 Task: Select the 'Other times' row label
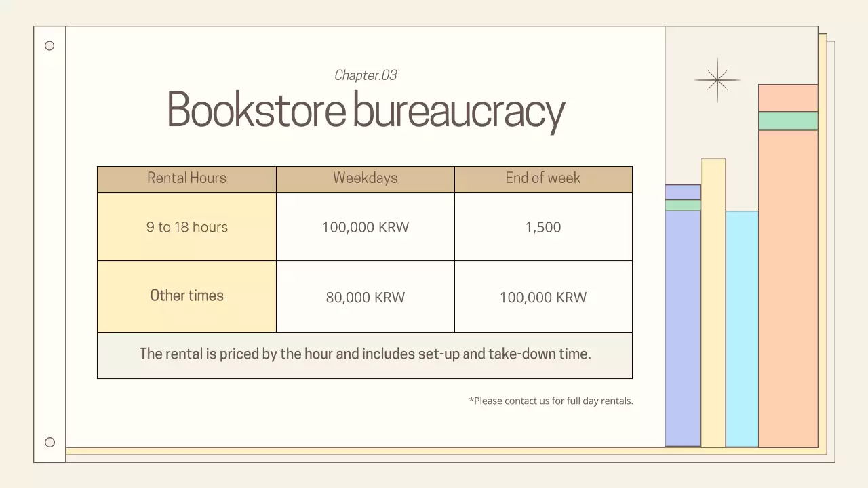click(186, 296)
